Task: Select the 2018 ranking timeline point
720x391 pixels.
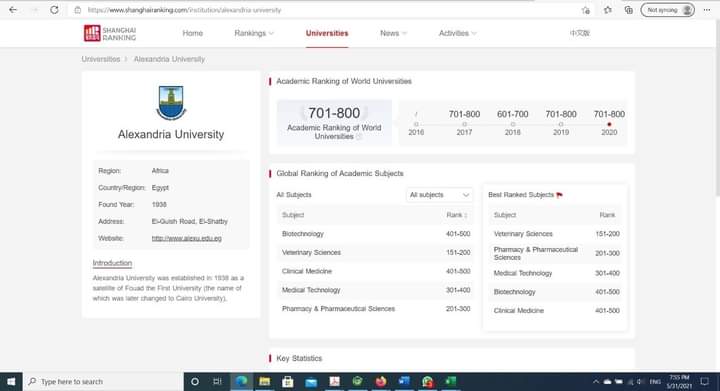Action: click(x=512, y=124)
